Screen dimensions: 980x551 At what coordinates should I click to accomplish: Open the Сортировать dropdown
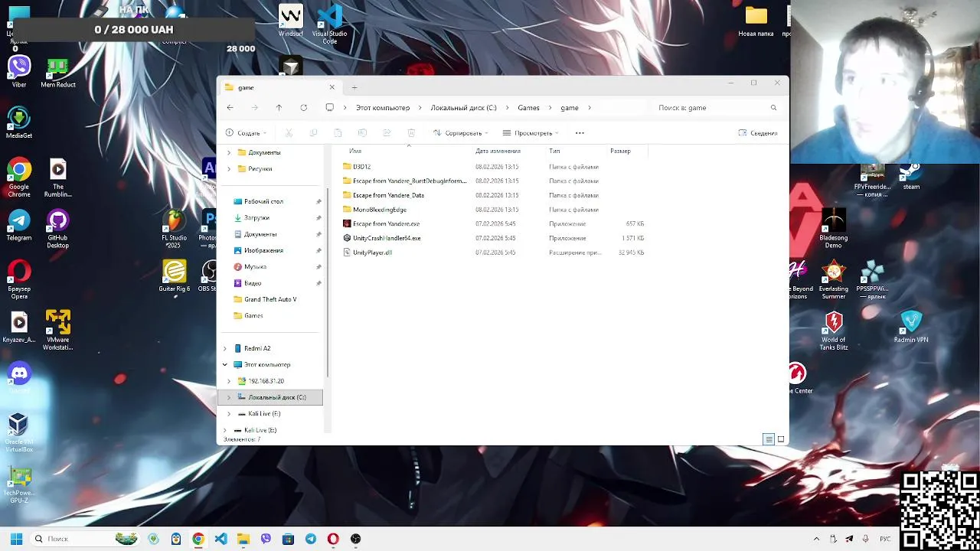click(x=460, y=133)
